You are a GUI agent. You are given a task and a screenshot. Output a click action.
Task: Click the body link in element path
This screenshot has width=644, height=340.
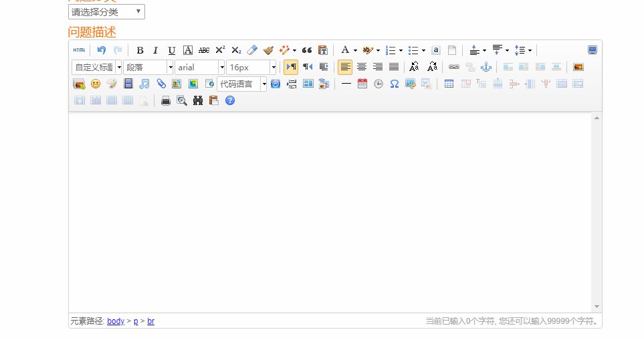point(116,321)
